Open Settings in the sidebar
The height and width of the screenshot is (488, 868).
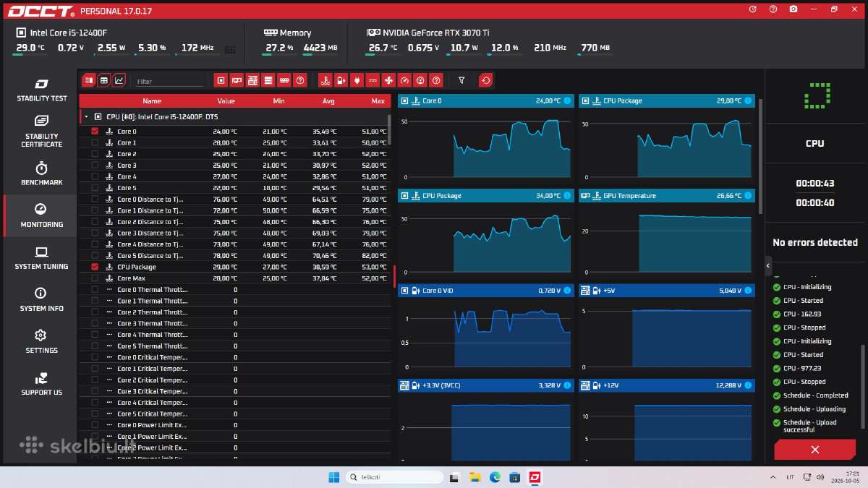coord(42,341)
